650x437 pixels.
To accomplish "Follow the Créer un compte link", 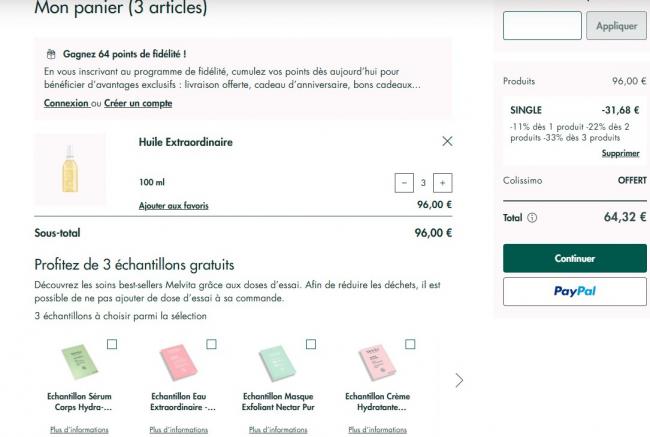I will click(138, 103).
